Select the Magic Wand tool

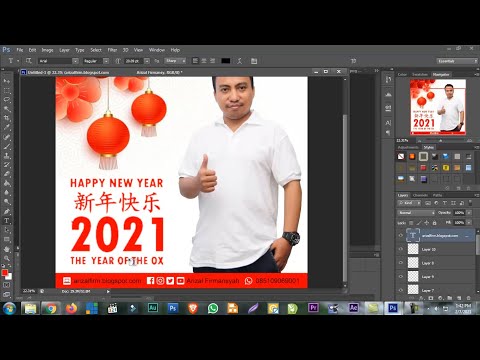click(x=7, y=109)
